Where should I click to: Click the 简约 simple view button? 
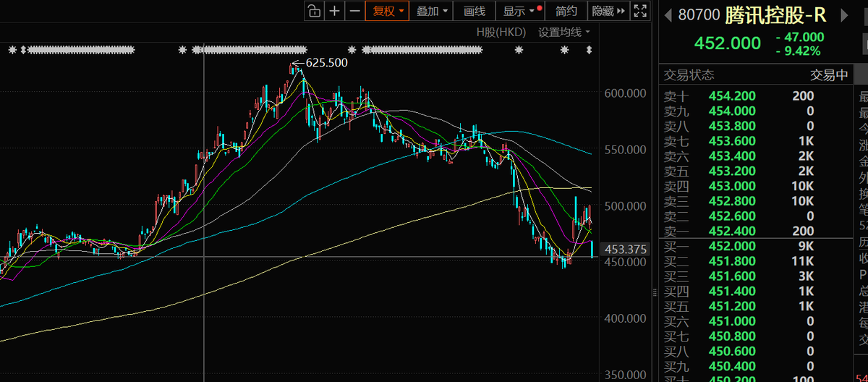[566, 10]
